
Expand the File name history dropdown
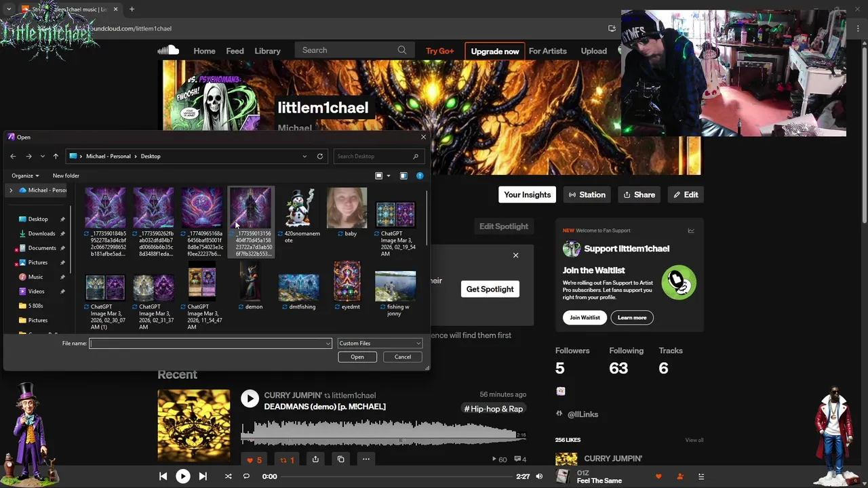tap(328, 344)
